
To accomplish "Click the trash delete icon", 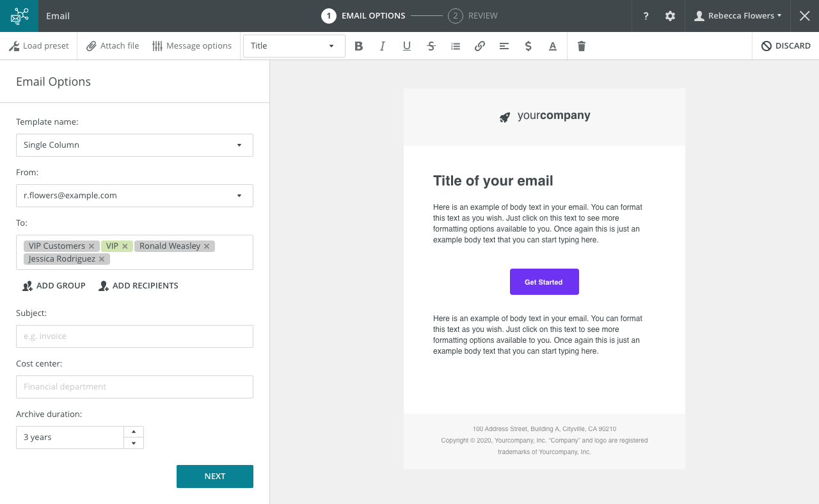I will (x=582, y=46).
